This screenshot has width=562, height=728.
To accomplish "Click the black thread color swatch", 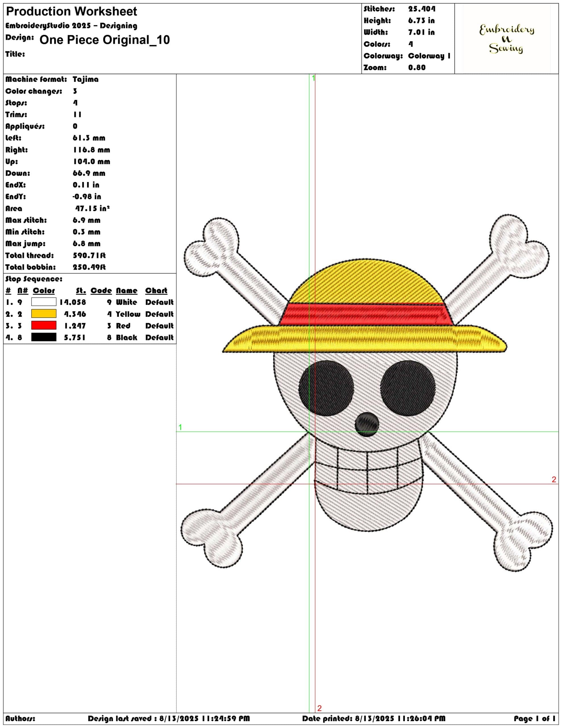I will tap(44, 337).
